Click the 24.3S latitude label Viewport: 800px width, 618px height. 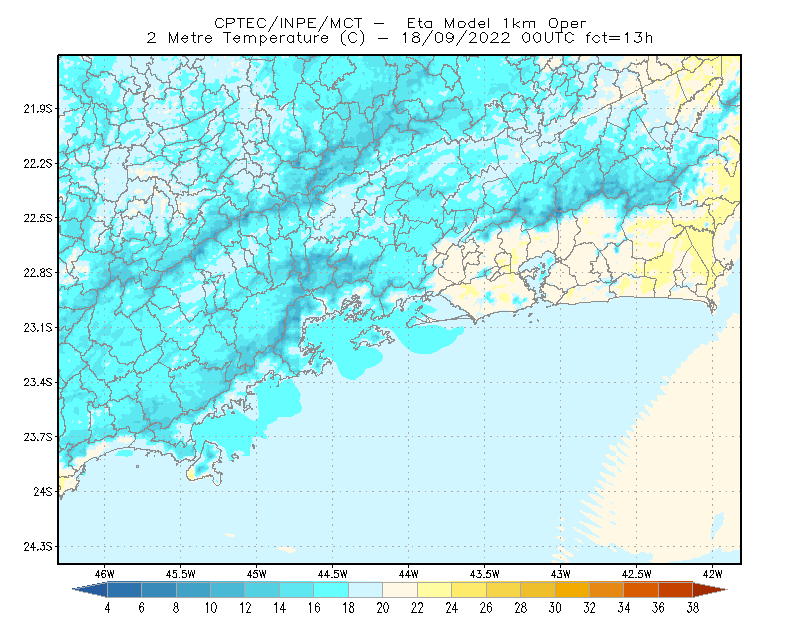tap(38, 547)
